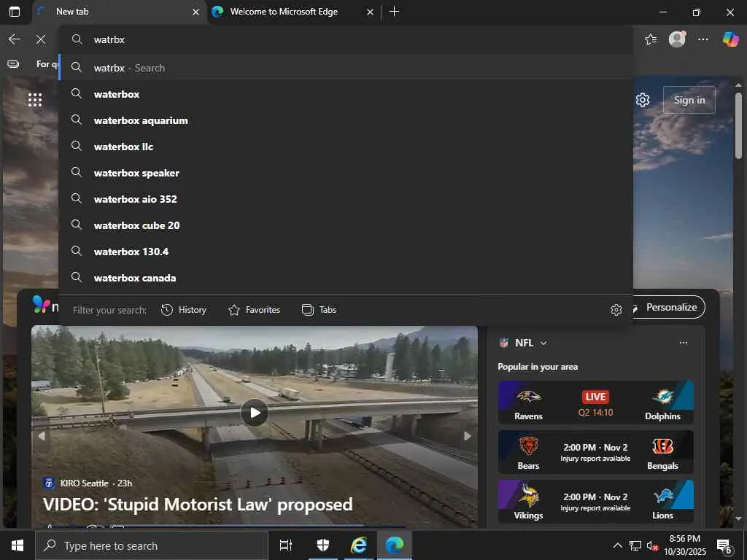This screenshot has width=747, height=560.
Task: Open the app launcher grid icon
Action: coord(35,100)
